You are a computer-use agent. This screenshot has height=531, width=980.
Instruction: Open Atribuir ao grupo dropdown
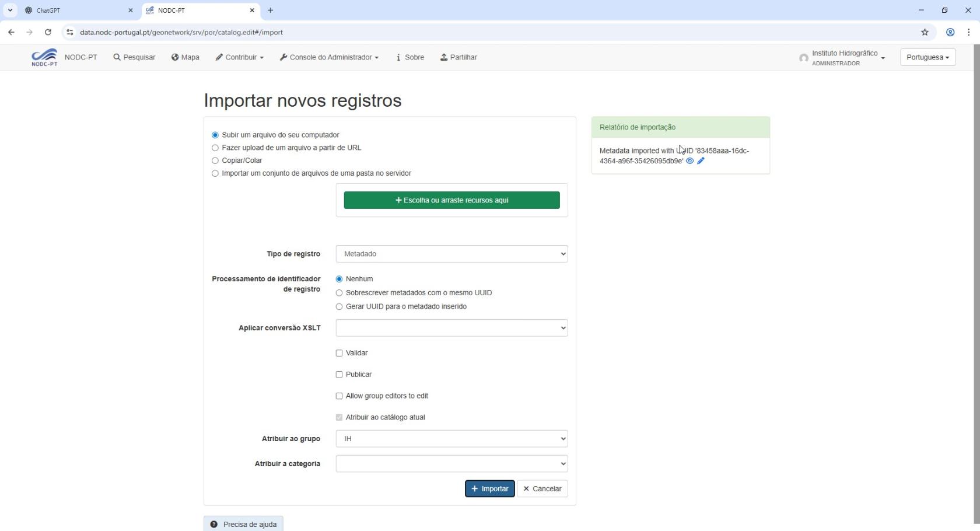click(x=452, y=439)
